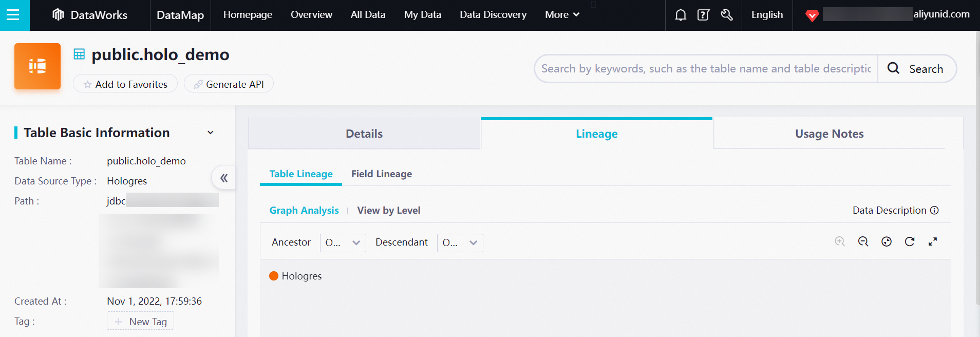The image size is (980, 337).
Task: Open the wrench settings icon
Action: [x=727, y=15]
